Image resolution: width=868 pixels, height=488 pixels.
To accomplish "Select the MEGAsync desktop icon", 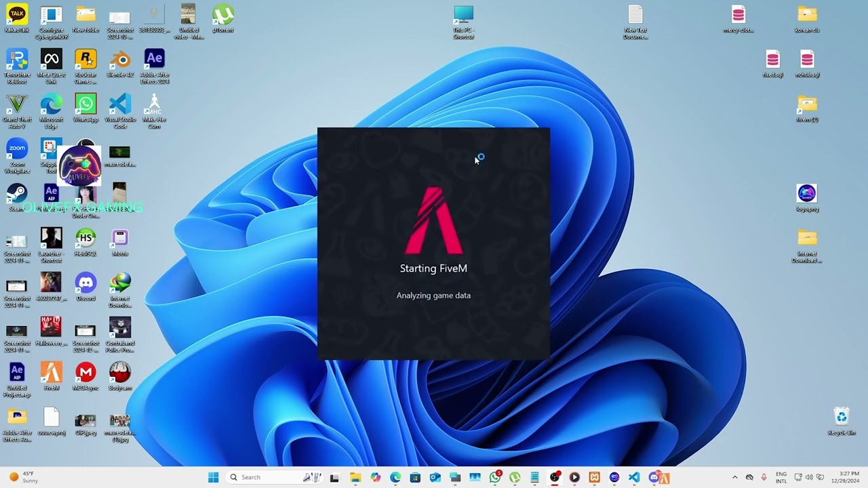I will [85, 377].
